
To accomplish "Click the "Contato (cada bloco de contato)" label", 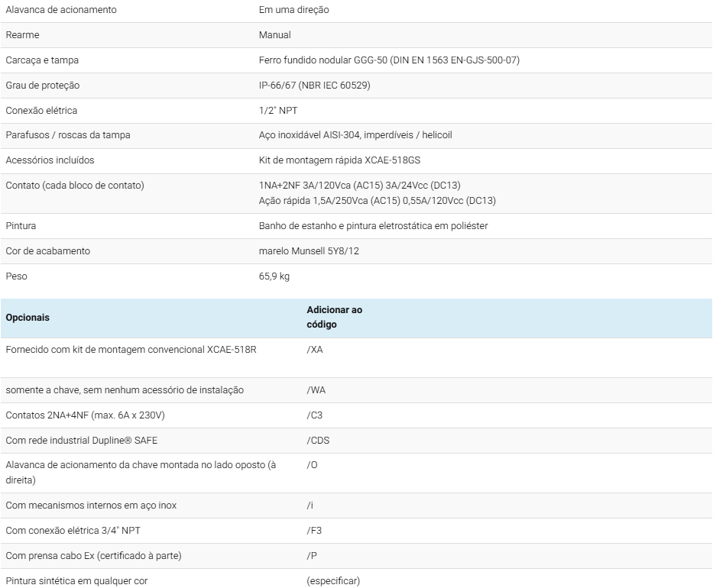I will click(75, 186).
